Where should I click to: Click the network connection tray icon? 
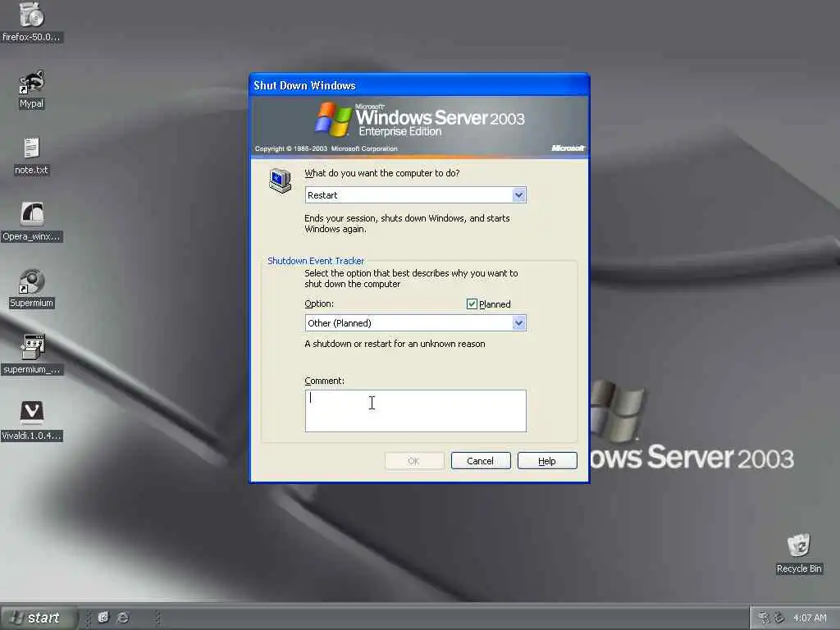click(x=764, y=618)
